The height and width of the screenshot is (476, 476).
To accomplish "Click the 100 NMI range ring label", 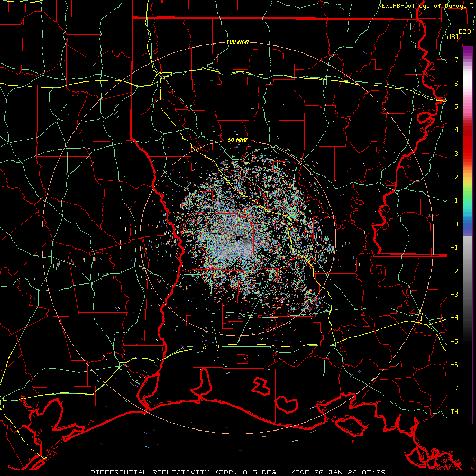I will click(x=237, y=42).
